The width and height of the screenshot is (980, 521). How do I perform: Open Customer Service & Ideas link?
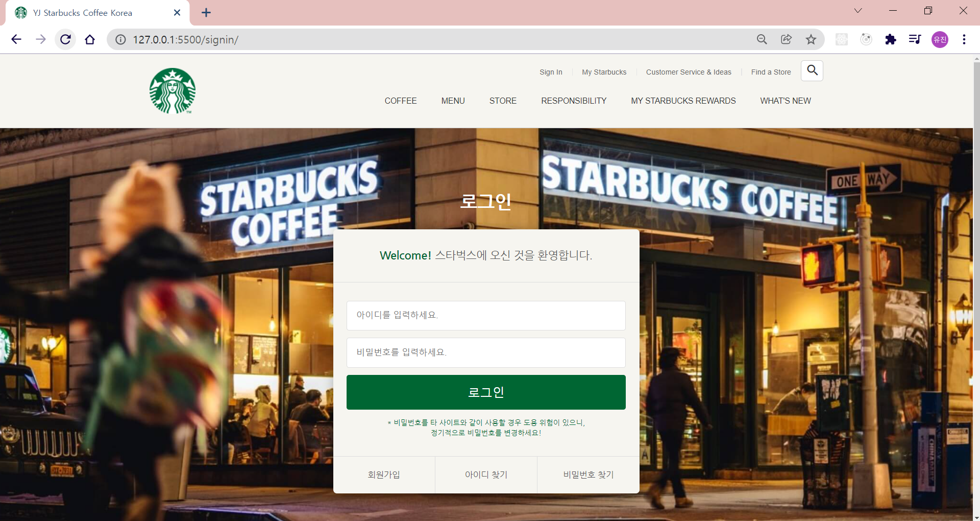click(x=689, y=72)
